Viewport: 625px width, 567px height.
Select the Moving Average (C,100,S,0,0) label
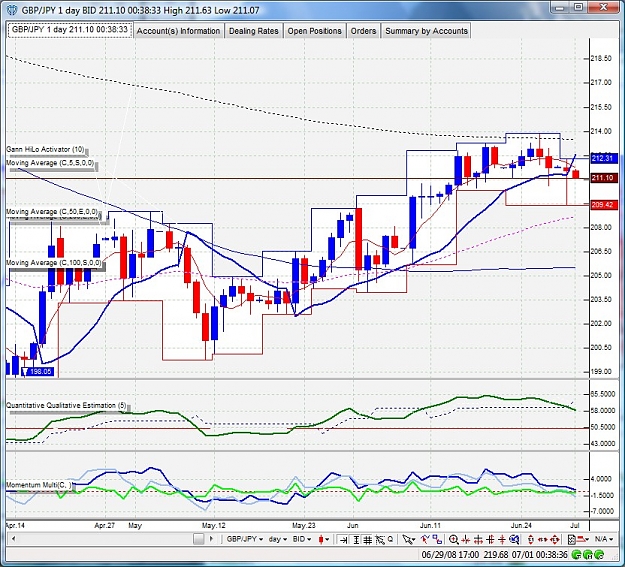tap(53, 262)
